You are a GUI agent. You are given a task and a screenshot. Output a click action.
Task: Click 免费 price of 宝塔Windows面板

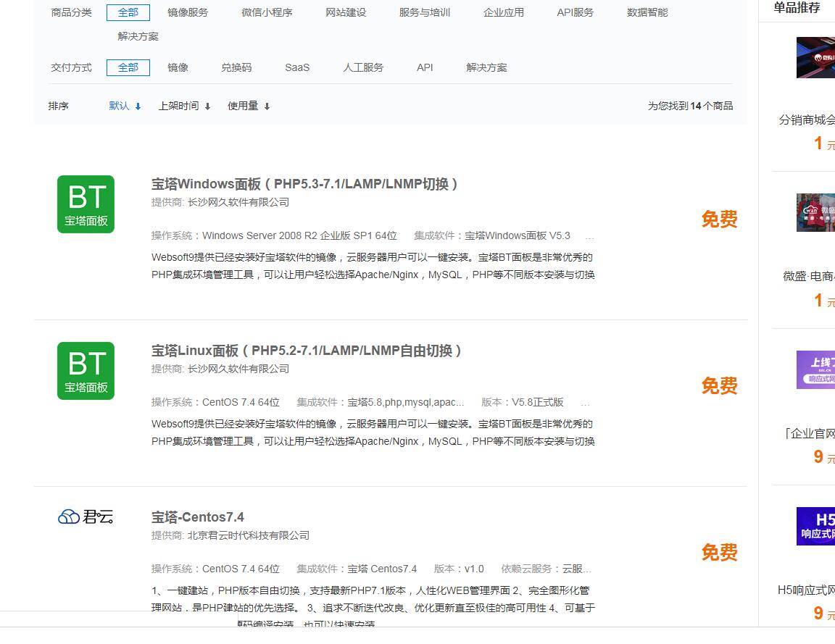720,219
